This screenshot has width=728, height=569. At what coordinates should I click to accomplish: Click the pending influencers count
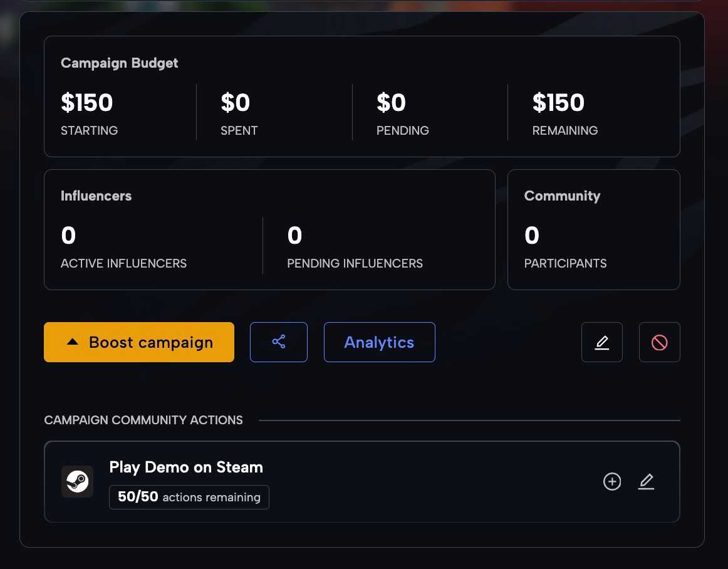pyautogui.click(x=295, y=235)
